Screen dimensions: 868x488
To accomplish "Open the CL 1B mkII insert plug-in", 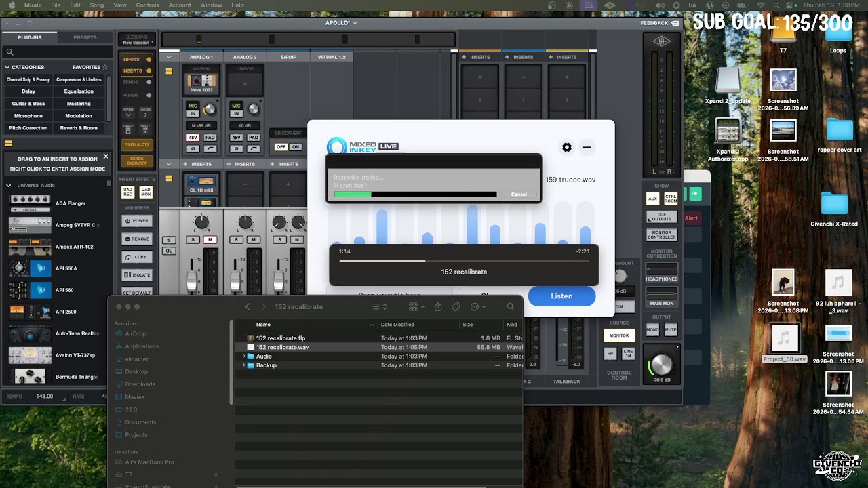I will (x=201, y=184).
